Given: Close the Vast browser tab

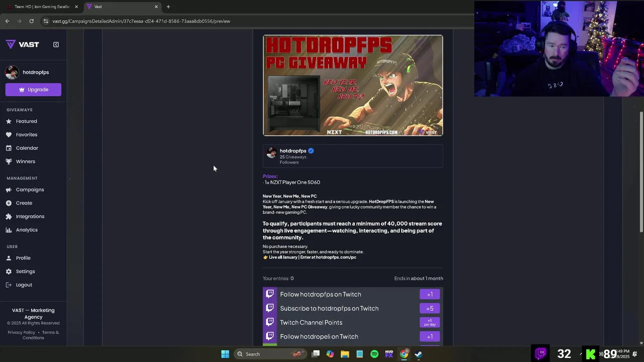Looking at the screenshot, I should point(156,7).
